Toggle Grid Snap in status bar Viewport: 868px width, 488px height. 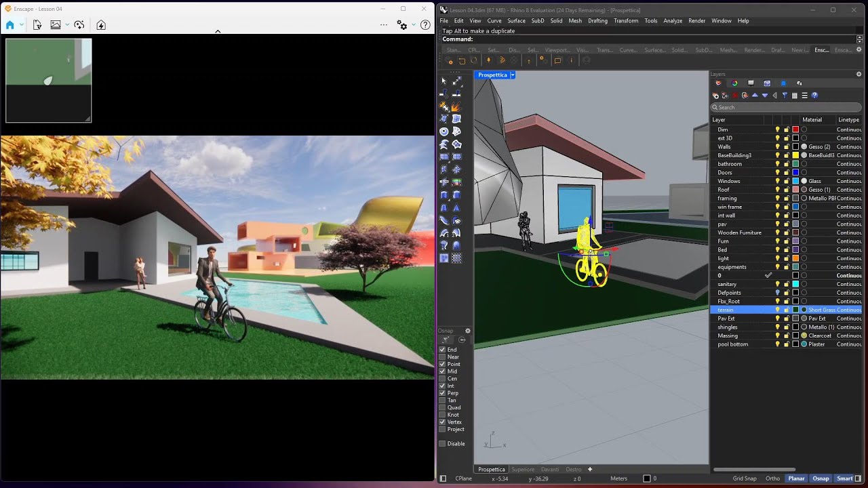coord(745,479)
